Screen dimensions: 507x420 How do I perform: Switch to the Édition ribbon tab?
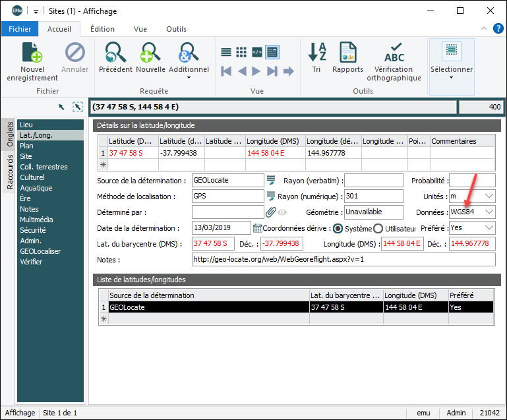point(102,29)
